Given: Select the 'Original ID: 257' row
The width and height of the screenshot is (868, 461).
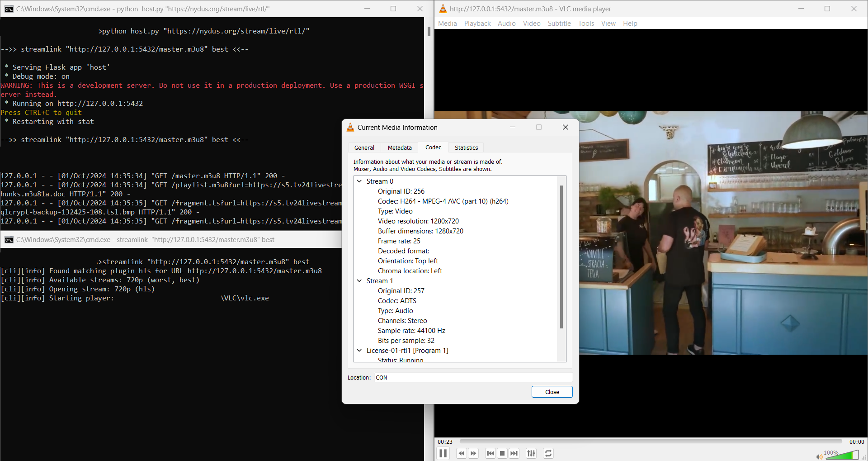Looking at the screenshot, I should tap(401, 291).
